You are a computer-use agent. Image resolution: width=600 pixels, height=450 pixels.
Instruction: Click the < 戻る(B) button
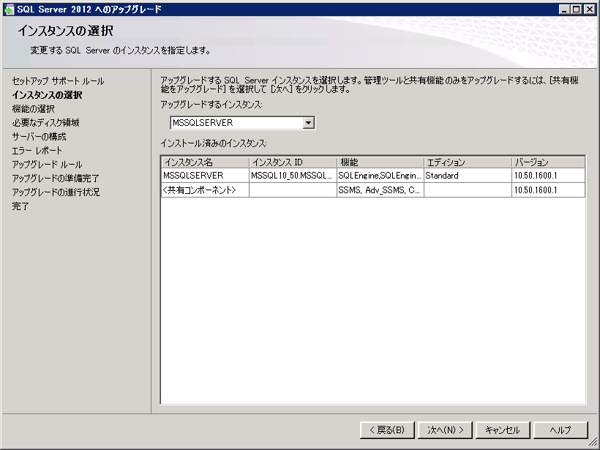click(387, 430)
